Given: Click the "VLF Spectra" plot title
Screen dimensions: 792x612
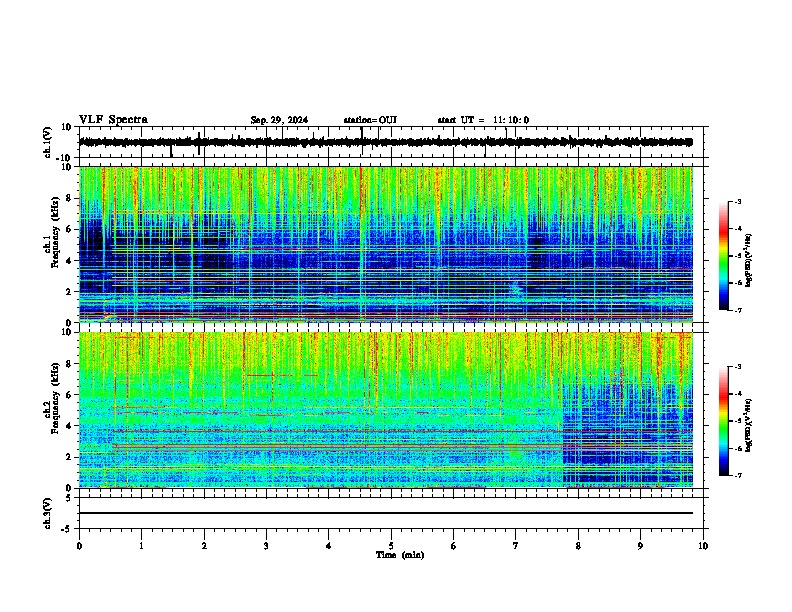Looking at the screenshot, I should [113, 120].
